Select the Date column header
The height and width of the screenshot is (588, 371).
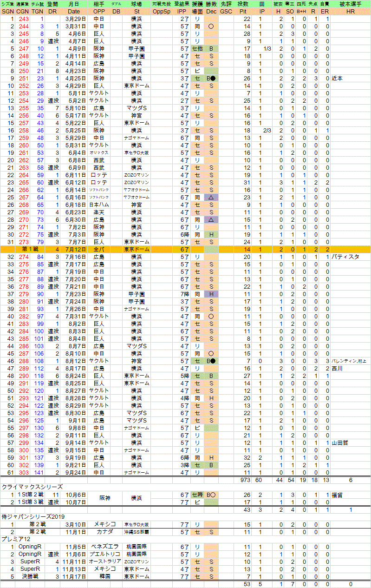(x=73, y=11)
